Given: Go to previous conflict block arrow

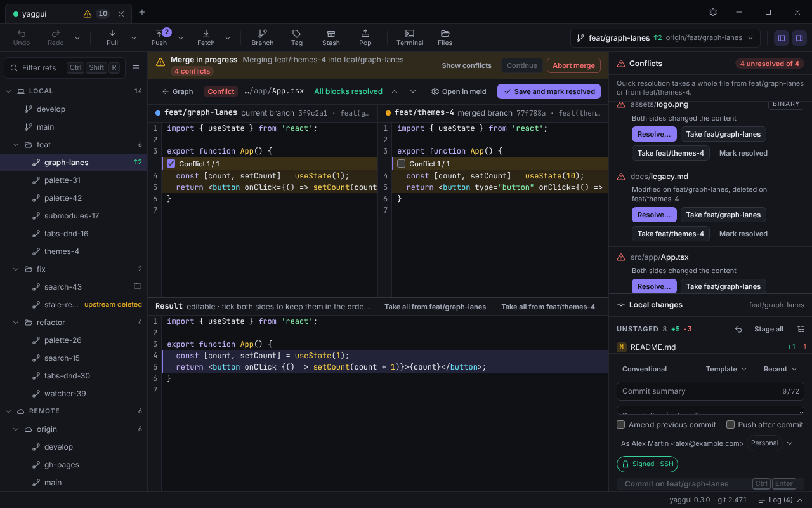Looking at the screenshot, I should (395, 91).
